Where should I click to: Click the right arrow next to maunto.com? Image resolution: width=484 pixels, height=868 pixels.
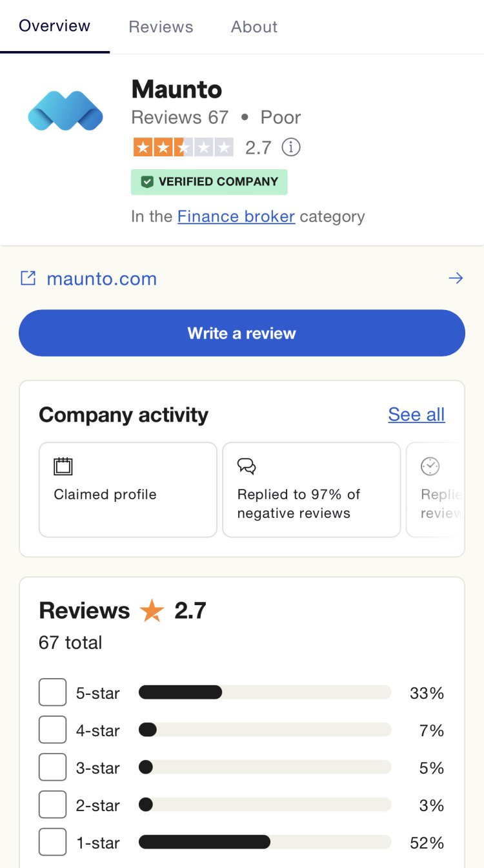(456, 278)
